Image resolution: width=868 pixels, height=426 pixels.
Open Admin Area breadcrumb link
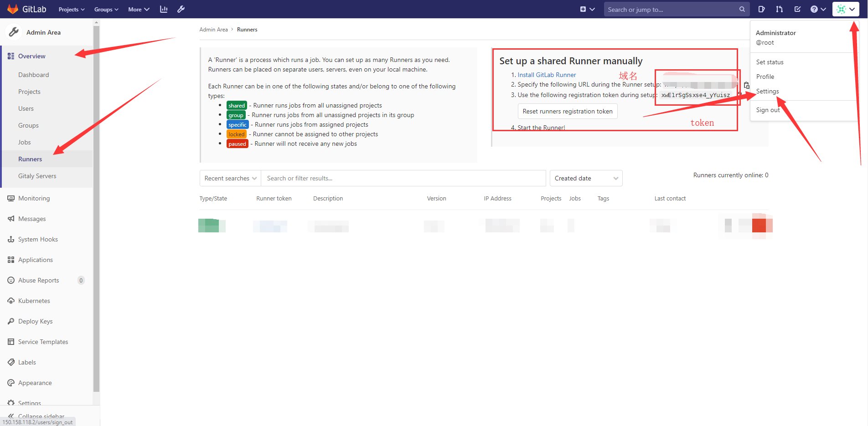click(x=213, y=30)
